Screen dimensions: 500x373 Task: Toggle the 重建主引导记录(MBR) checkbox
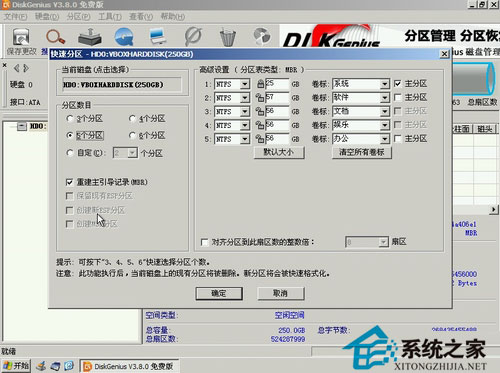point(69,182)
